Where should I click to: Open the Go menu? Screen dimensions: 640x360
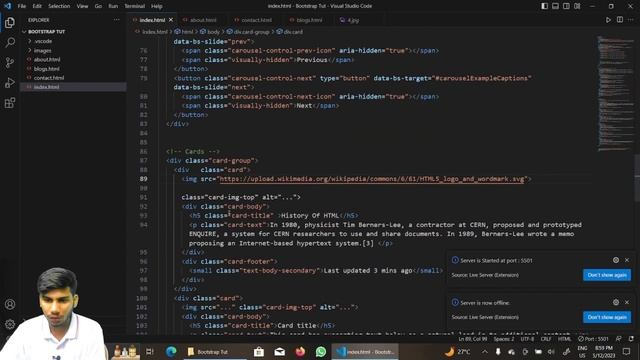[98, 6]
